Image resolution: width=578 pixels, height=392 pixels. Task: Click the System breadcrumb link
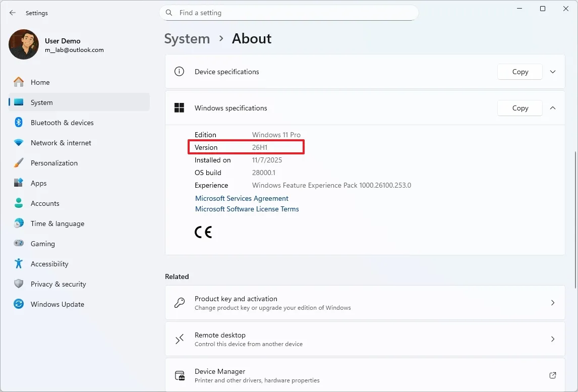[187, 38]
